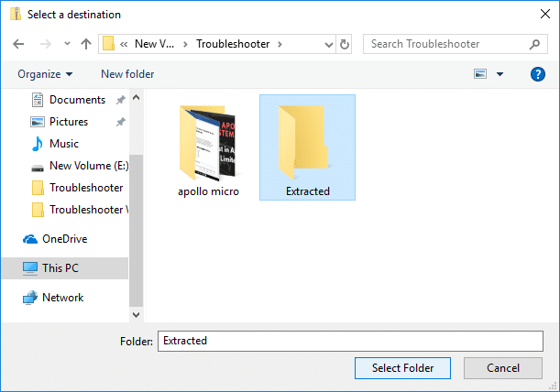Click the sidebar scroll down arrow
Viewport: 560px width, 392px height.
tap(137, 314)
